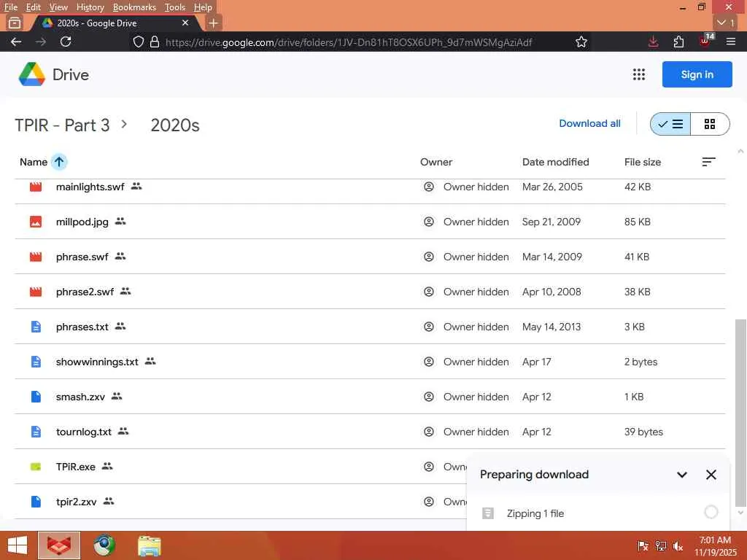
Task: Click the zipping progress spinner
Action: [711, 513]
